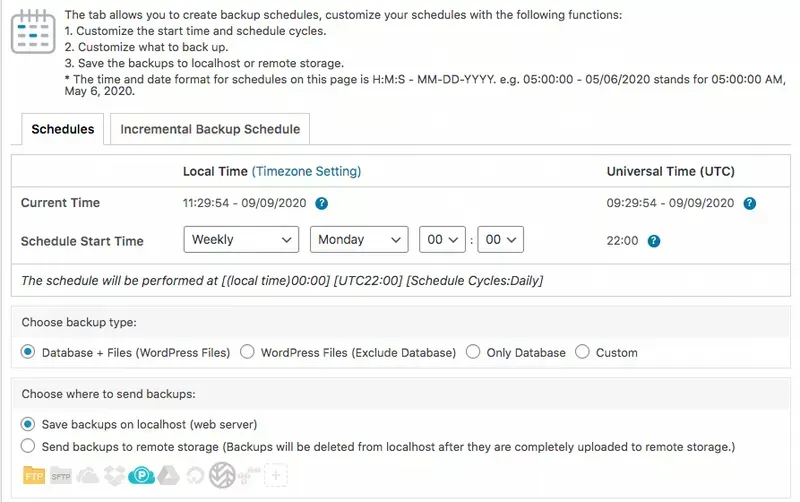Viewport: 800px width, 502px height.
Task: Select the Wasabi storage icon
Action: tap(222, 475)
